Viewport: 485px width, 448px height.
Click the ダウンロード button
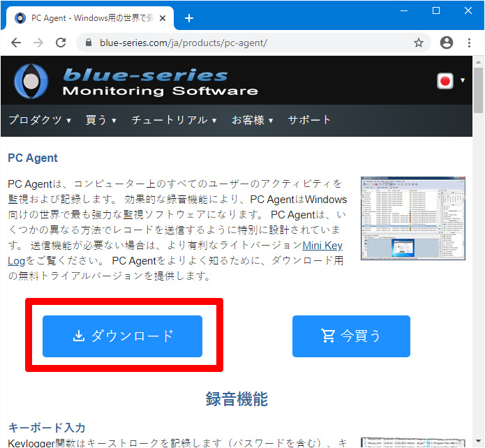pos(123,336)
